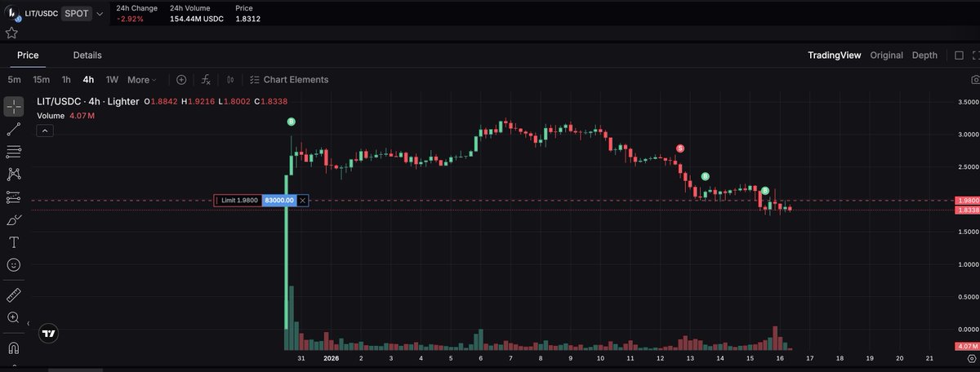Click the first green B buy marker
Screen dimensions: 980x372
(x=291, y=122)
